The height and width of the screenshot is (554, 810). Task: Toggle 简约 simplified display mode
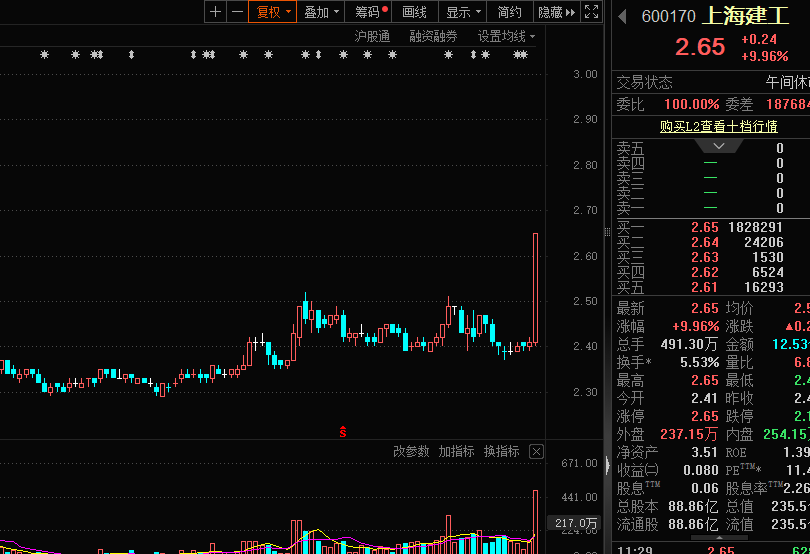point(509,12)
